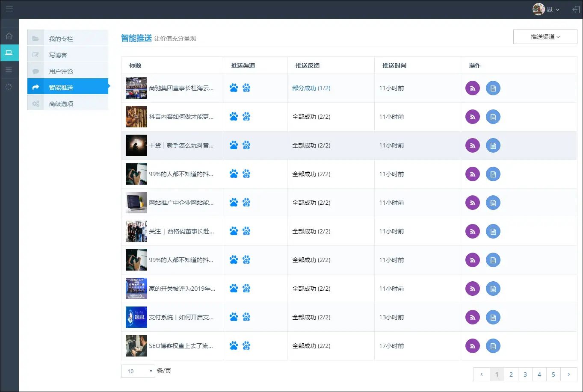Click purple RSS button in SEO博客 row
Screen dimensions: 583x392
pos(473,346)
